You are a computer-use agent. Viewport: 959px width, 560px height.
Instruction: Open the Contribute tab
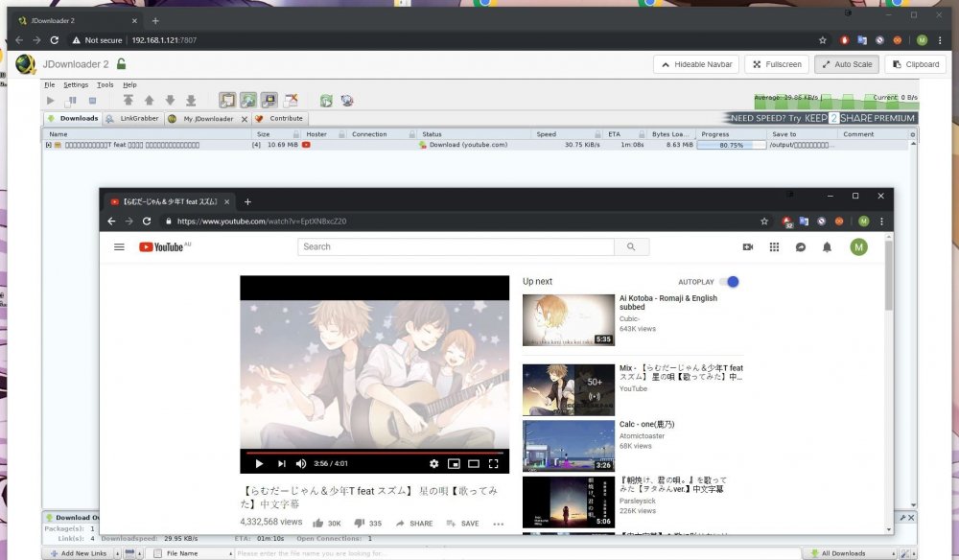(x=279, y=119)
